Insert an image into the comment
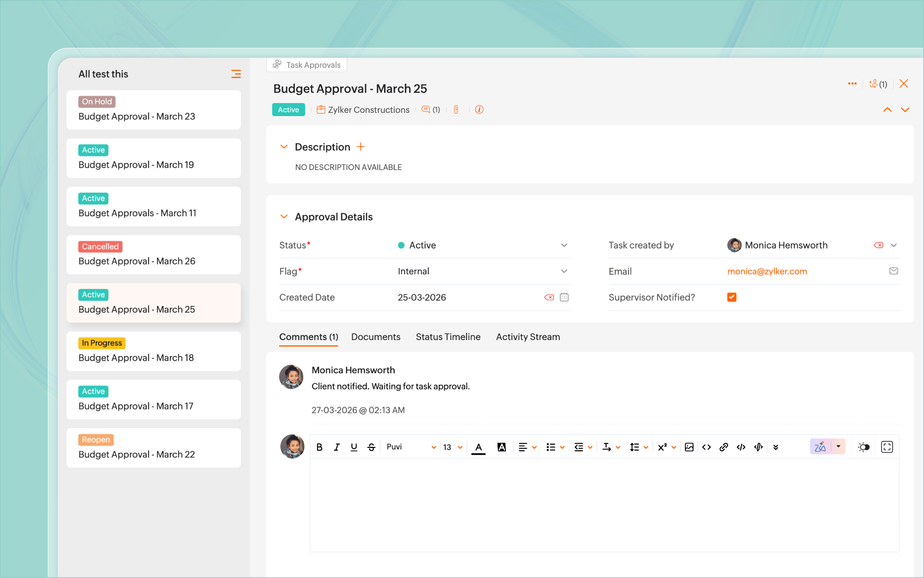This screenshot has width=924, height=578. [689, 447]
